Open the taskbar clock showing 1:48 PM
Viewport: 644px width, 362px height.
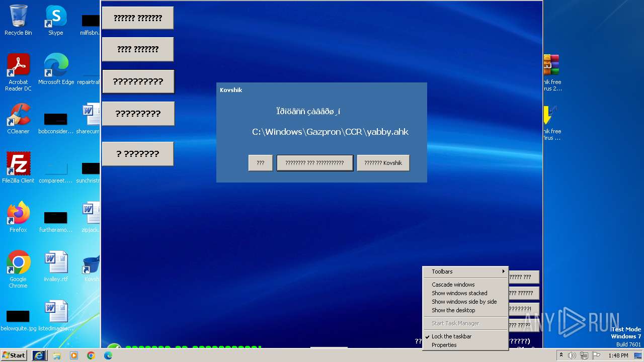tap(618, 355)
